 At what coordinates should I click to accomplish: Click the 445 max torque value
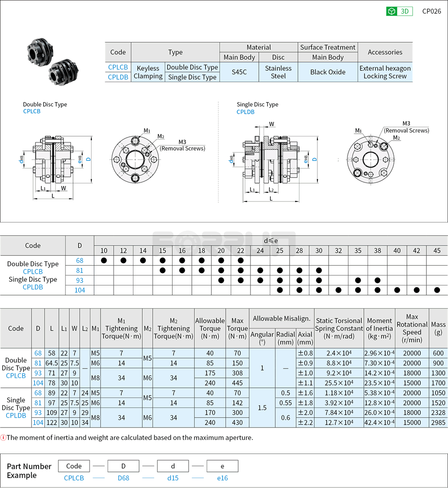(237, 383)
